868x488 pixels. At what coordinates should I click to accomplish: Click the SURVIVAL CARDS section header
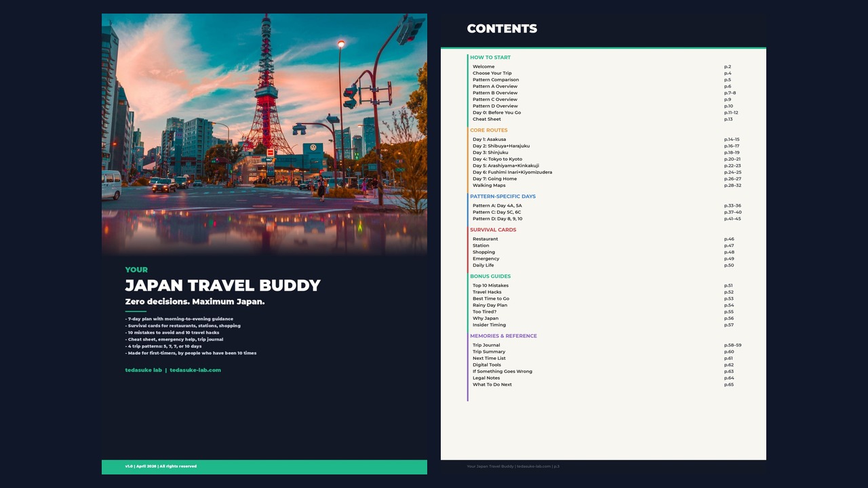[493, 230]
